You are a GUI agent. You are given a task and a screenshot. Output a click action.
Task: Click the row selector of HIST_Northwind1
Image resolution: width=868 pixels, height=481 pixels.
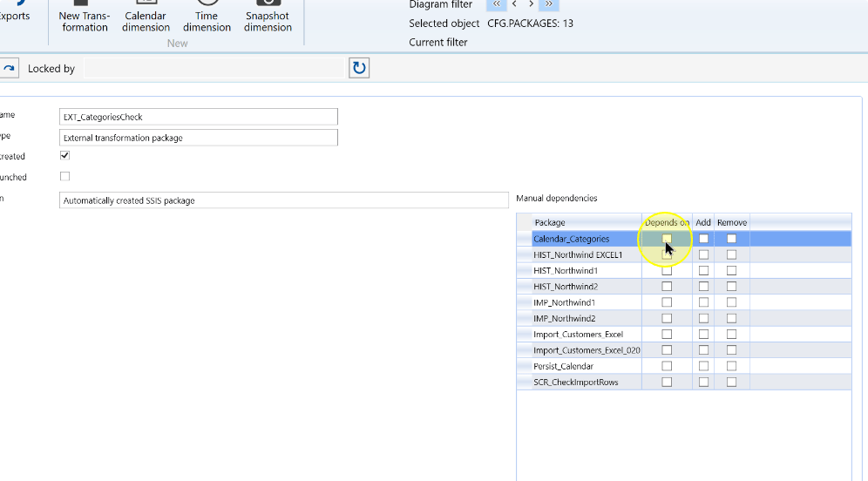point(525,271)
